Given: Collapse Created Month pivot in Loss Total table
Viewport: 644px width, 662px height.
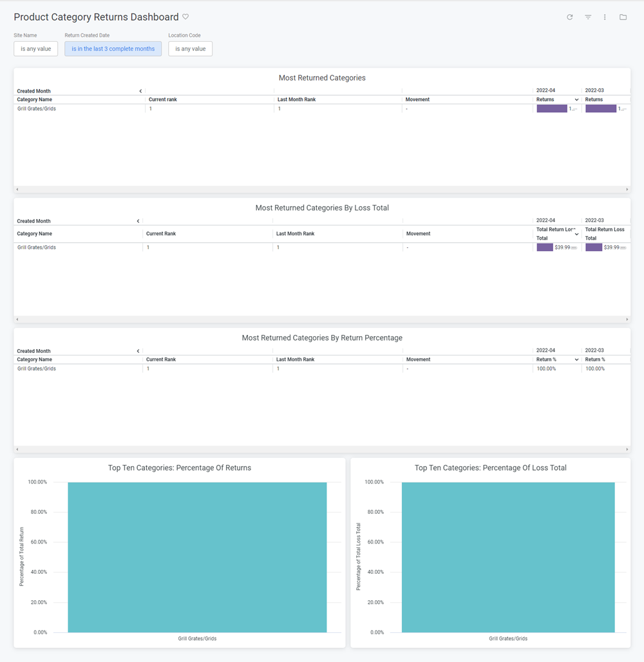Looking at the screenshot, I should click(x=138, y=222).
